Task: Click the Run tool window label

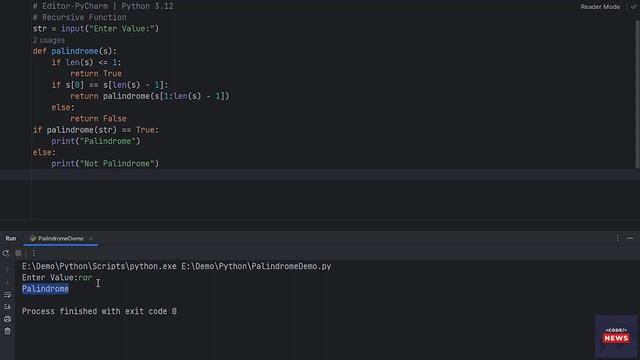Action: [11, 238]
